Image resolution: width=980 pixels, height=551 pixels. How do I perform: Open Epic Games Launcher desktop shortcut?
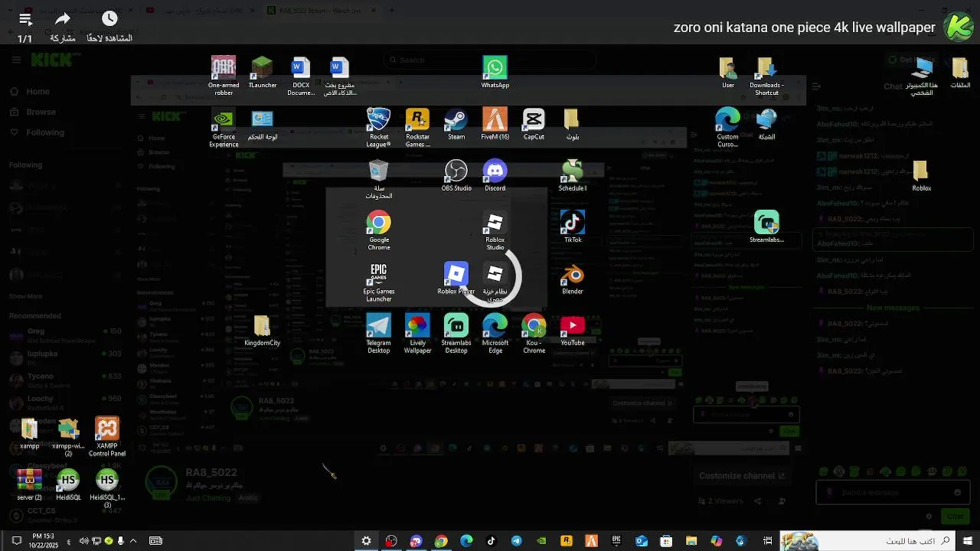pyautogui.click(x=379, y=282)
